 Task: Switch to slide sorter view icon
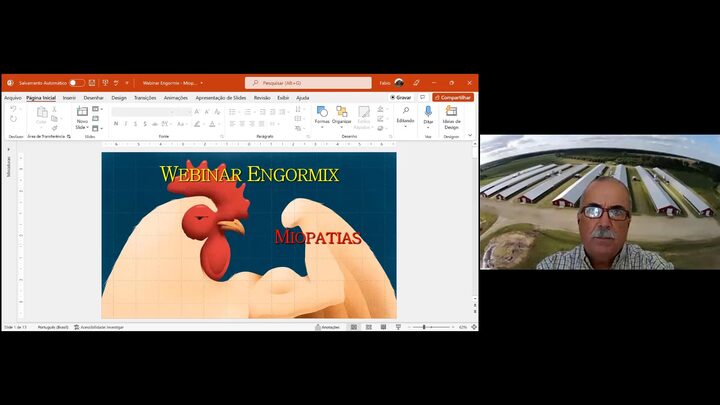369,327
